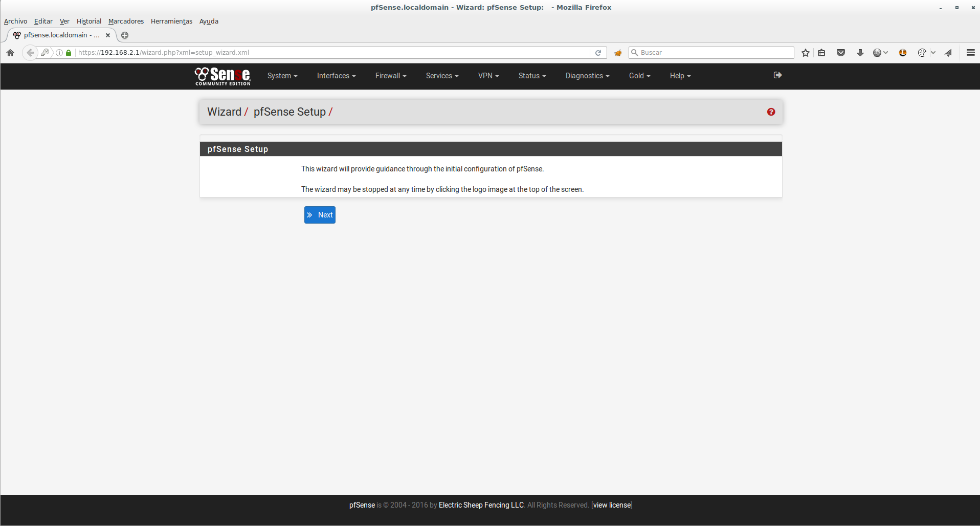Click the Firefox home icon
The width and height of the screenshot is (980, 526).
(10, 53)
